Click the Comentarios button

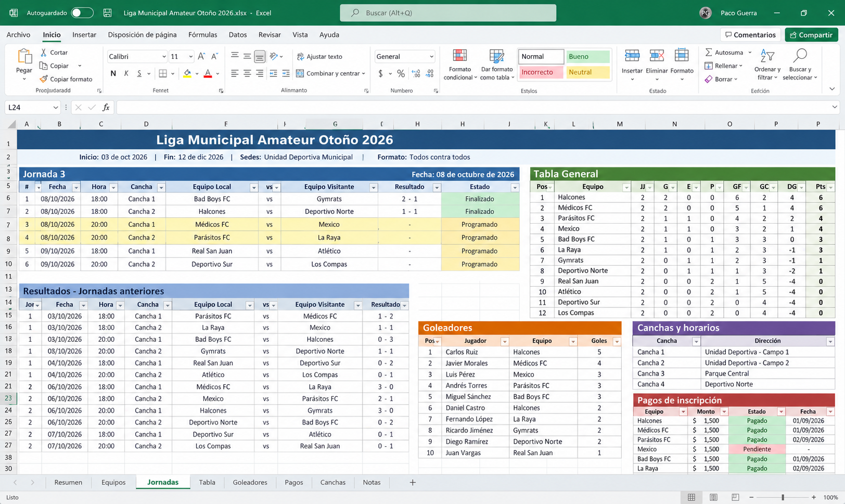(750, 35)
